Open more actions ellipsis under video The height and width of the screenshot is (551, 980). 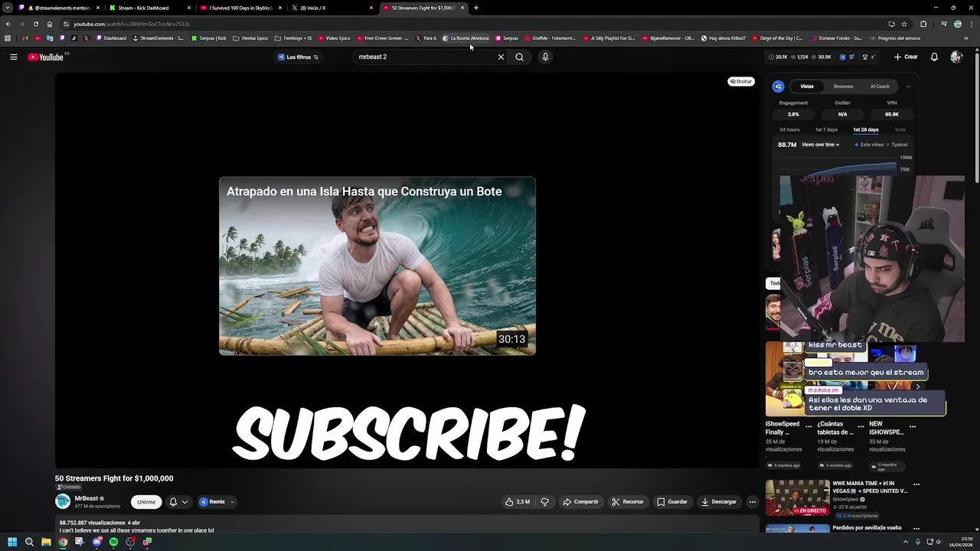coord(752,502)
